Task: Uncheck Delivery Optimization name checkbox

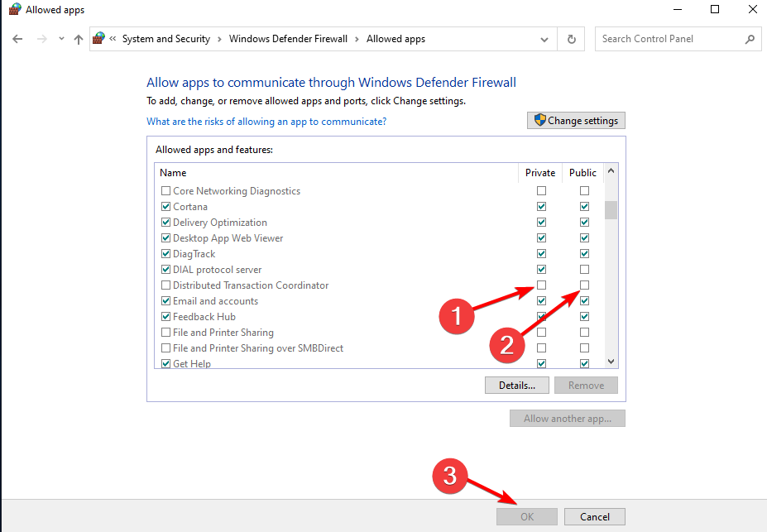Action: 165,222
